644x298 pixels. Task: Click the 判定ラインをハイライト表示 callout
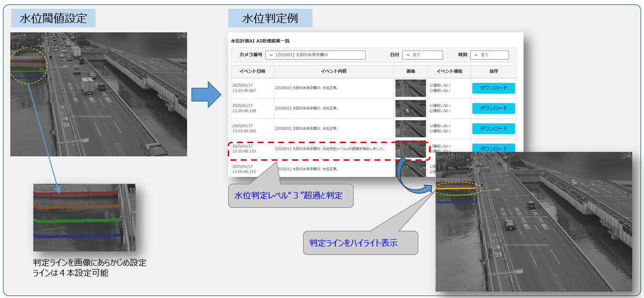click(360, 243)
